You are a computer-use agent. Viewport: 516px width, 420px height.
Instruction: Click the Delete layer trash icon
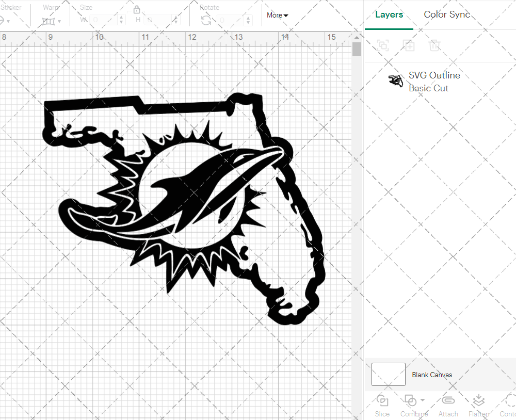434,45
